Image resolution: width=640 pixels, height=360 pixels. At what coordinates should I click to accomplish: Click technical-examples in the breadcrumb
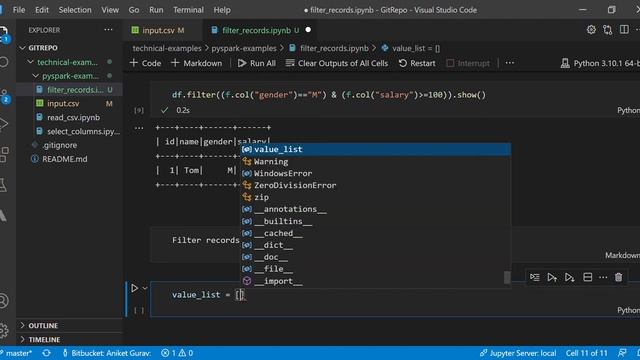coord(167,48)
